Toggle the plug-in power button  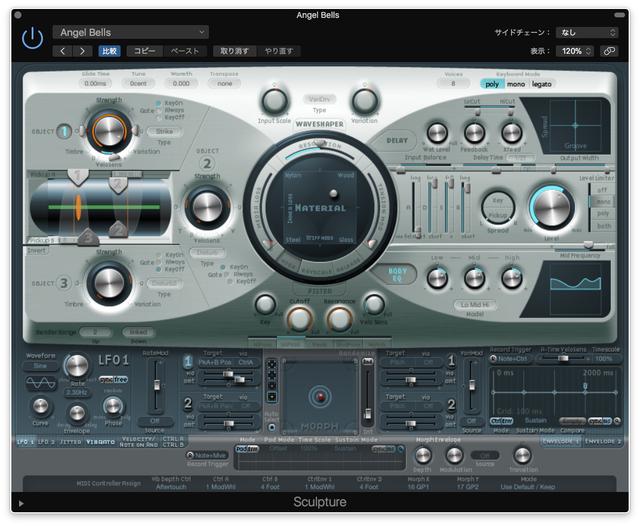(x=33, y=39)
